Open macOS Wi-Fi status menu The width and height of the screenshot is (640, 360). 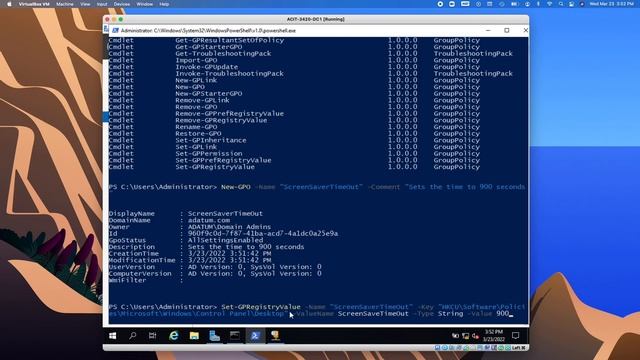tap(549, 4)
